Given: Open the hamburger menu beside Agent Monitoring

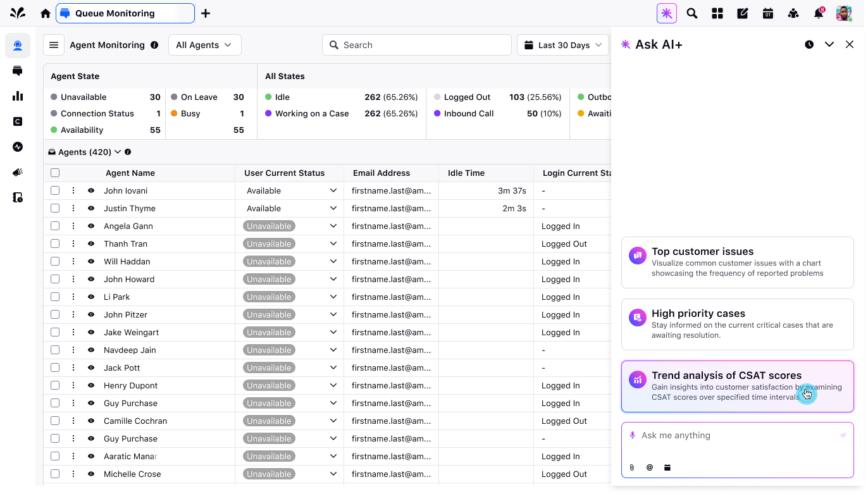Looking at the screenshot, I should pos(54,45).
